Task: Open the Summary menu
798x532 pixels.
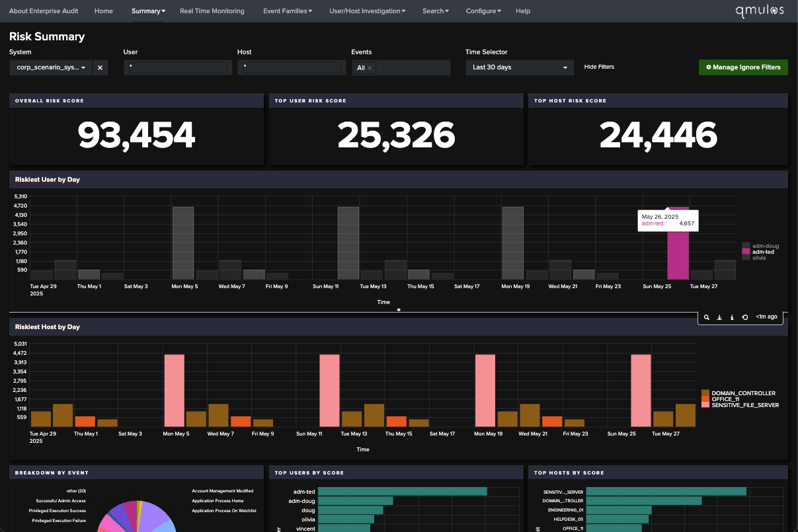Action: click(148, 11)
